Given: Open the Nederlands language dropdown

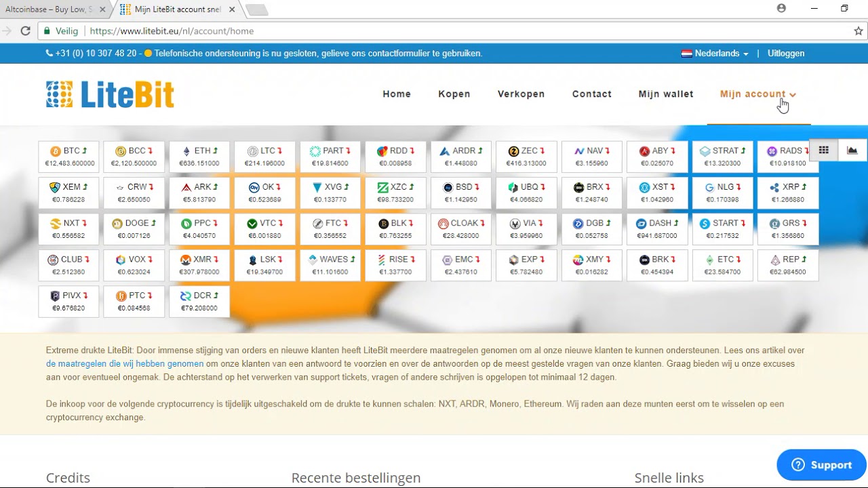Looking at the screenshot, I should coord(715,54).
